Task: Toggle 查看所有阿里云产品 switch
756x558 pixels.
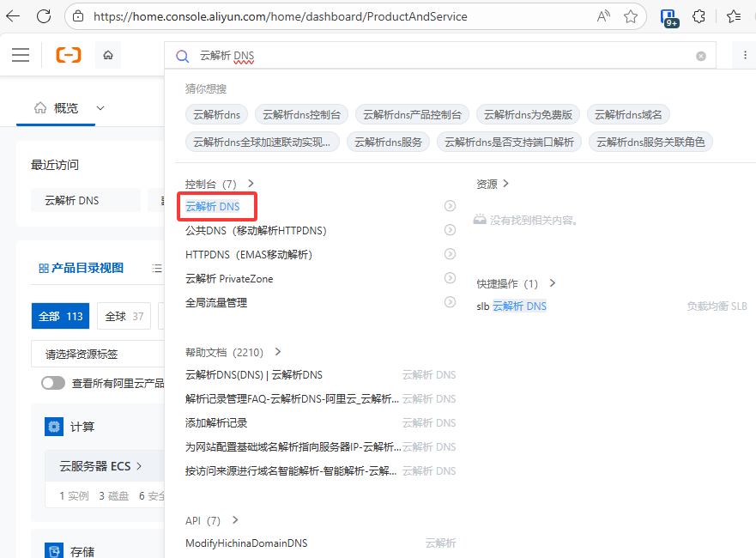Action: pos(53,383)
